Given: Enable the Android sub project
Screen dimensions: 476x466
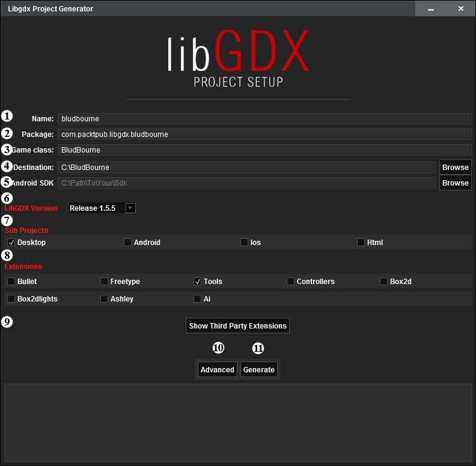Looking at the screenshot, I should click(127, 243).
